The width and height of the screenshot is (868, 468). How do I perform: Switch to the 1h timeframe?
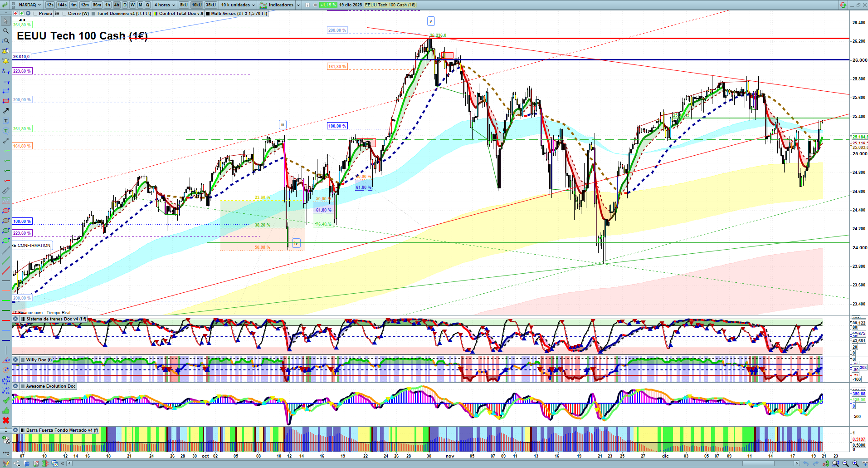tap(107, 5)
